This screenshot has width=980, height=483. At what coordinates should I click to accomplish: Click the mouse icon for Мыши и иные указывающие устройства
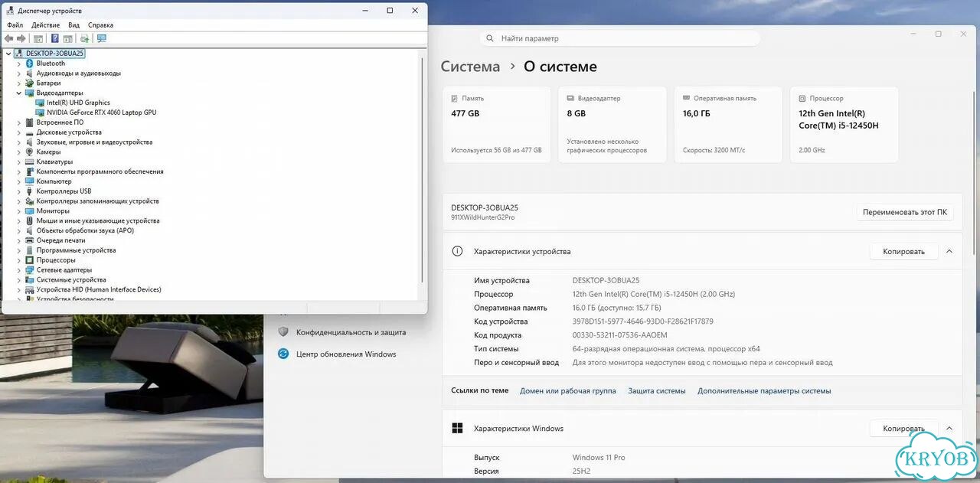(30, 220)
